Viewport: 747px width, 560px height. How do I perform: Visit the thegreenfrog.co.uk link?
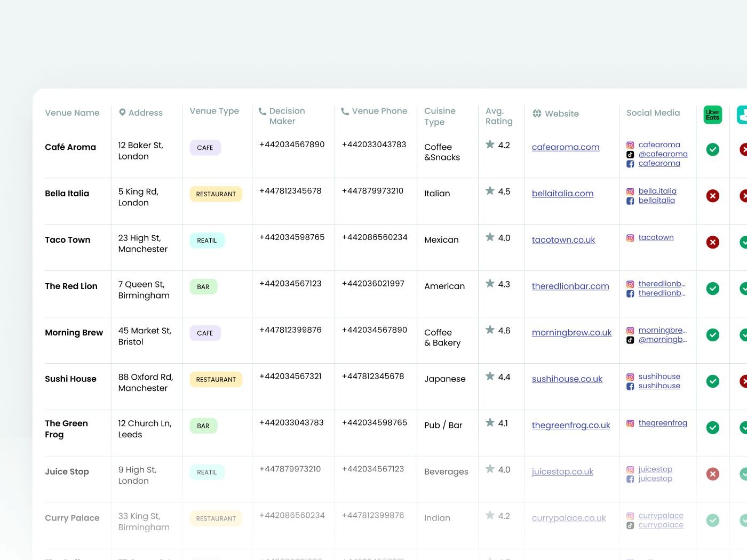(x=571, y=426)
